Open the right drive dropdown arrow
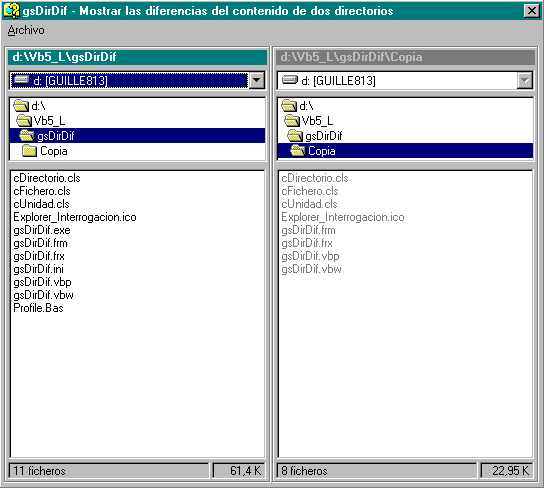544x488 pixels. [x=525, y=80]
